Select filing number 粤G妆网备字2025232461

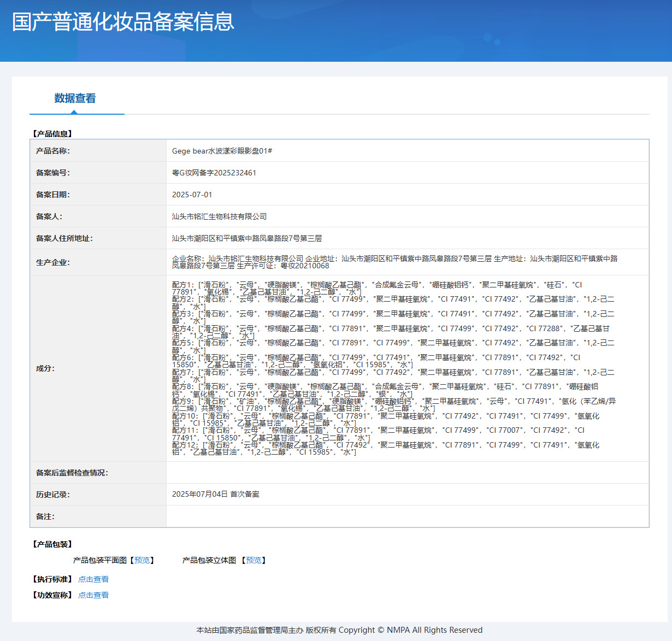214,173
